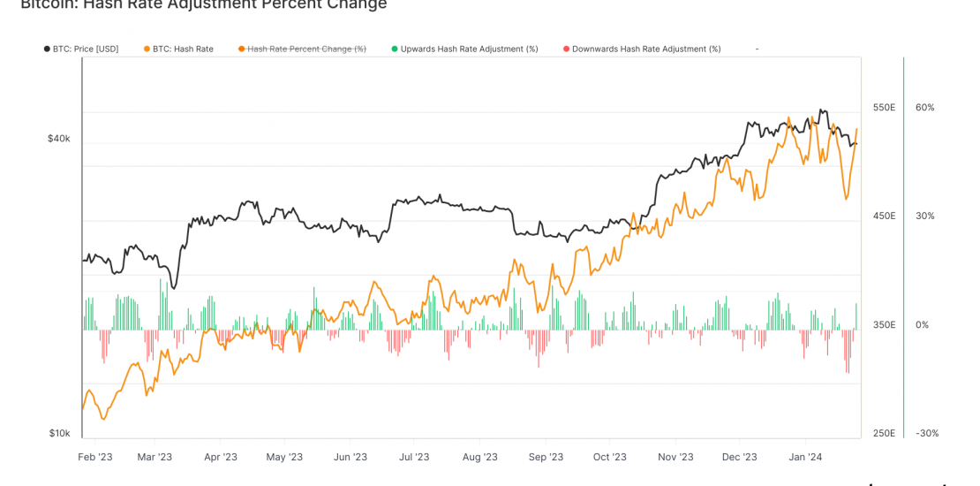This screenshot has height=486, width=980.
Task: Hide the Downwards Hash Rate Adjustment series
Action: tap(646, 49)
